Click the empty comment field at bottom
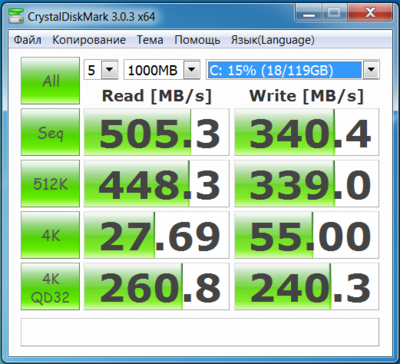 point(200,332)
